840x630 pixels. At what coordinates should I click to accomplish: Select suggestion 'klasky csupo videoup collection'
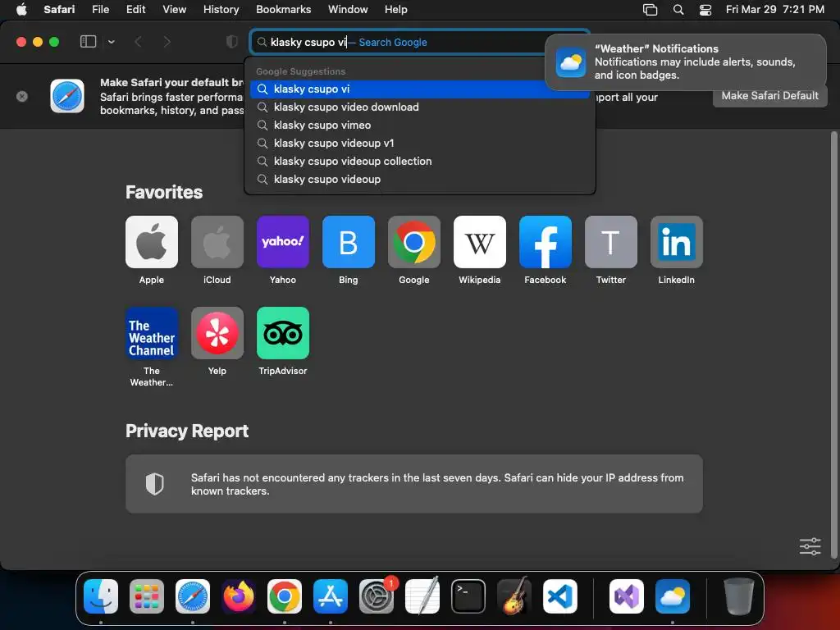pos(419,162)
